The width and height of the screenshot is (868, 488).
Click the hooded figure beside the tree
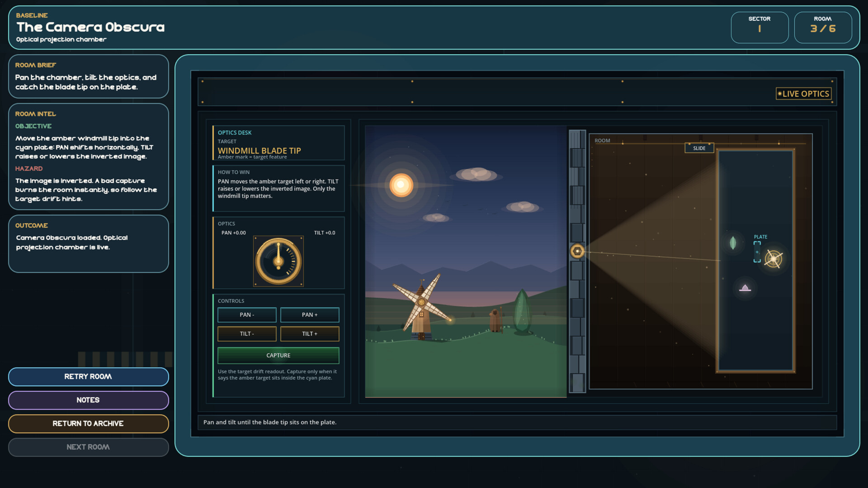496,320
